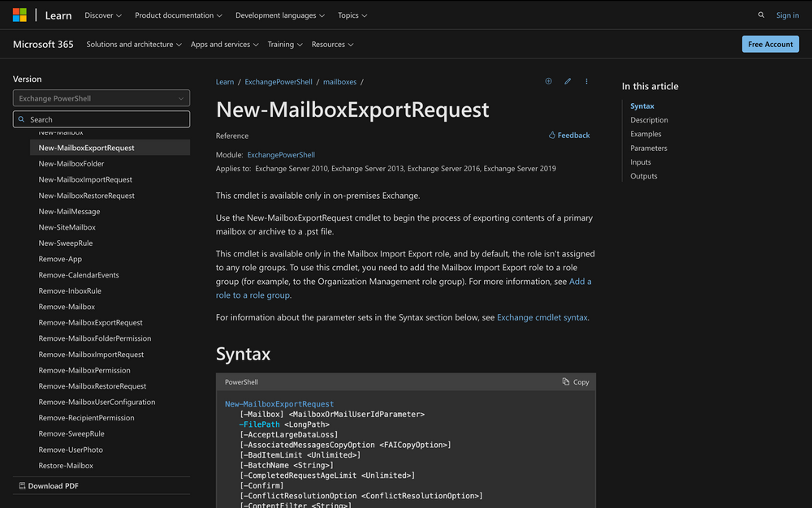Click inside the sidebar search field
This screenshot has width=812, height=508.
tap(101, 118)
